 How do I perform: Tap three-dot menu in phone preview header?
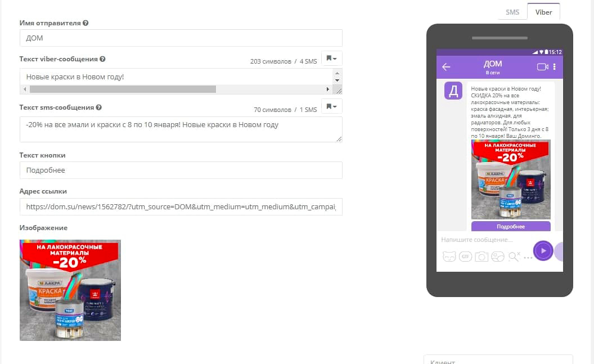pyautogui.click(x=555, y=67)
